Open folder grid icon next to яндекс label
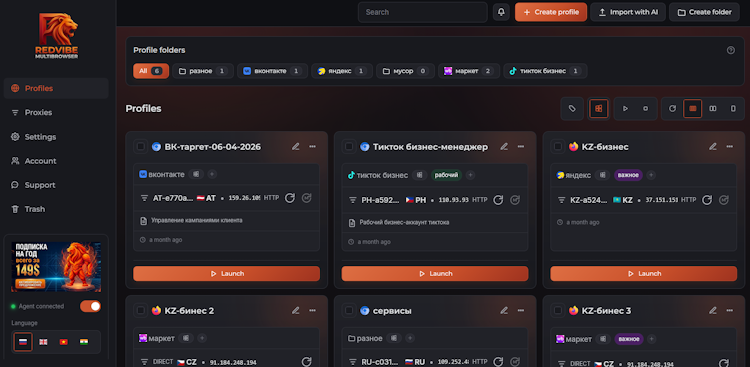The image size is (750, 367). point(602,175)
